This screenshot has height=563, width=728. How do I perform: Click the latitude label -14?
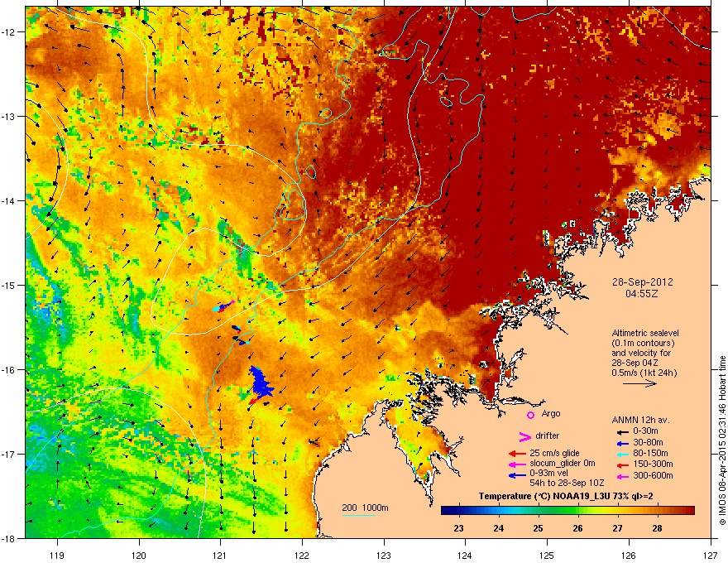(x=8, y=200)
